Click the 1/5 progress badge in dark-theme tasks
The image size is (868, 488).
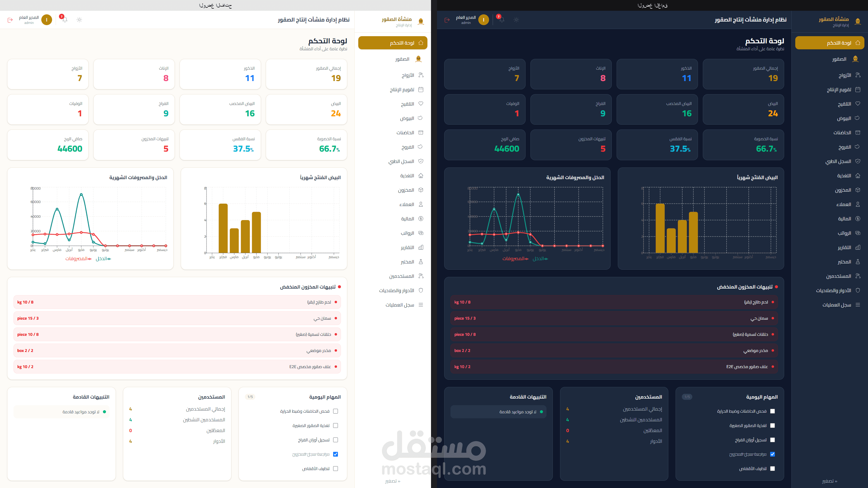coord(687,397)
